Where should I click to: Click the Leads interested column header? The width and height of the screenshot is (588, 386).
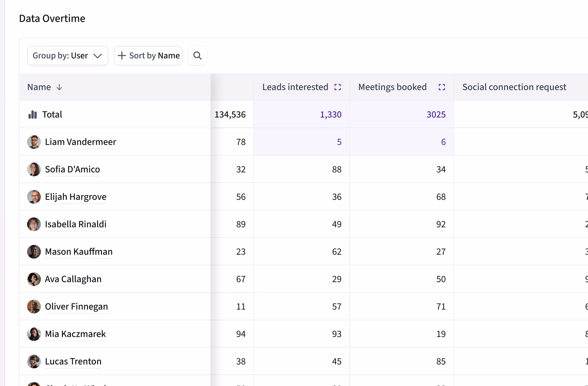pyautogui.click(x=301, y=87)
